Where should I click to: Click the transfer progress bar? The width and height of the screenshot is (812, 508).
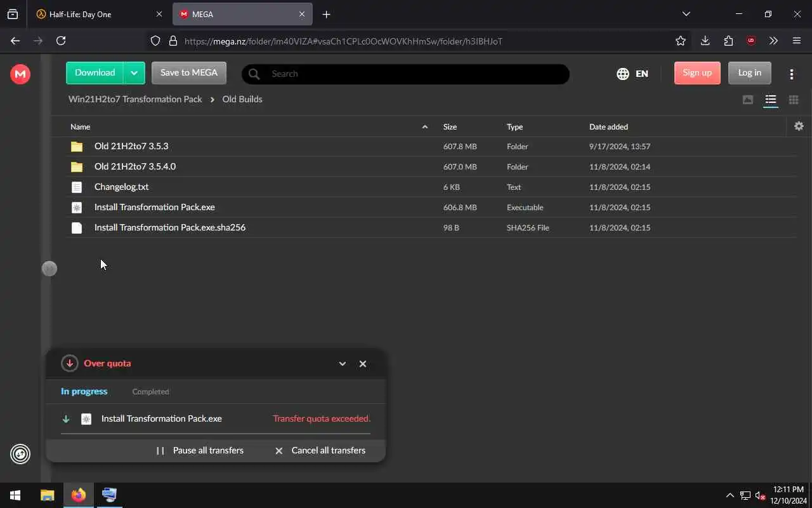(x=216, y=434)
